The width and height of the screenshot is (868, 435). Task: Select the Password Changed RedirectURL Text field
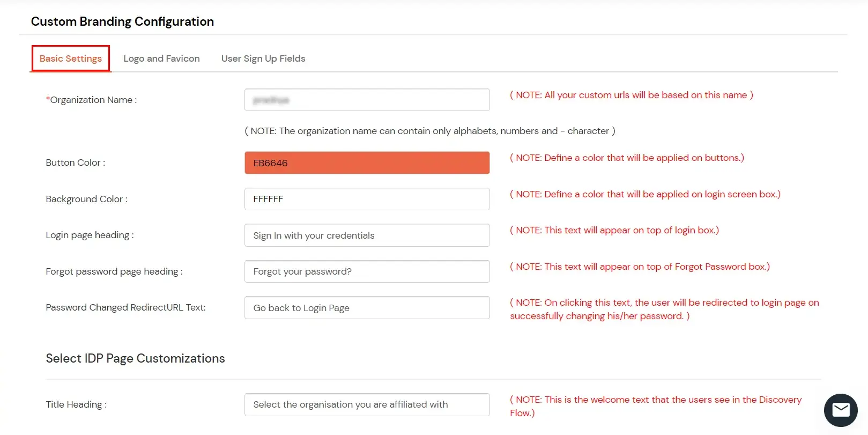pyautogui.click(x=367, y=307)
